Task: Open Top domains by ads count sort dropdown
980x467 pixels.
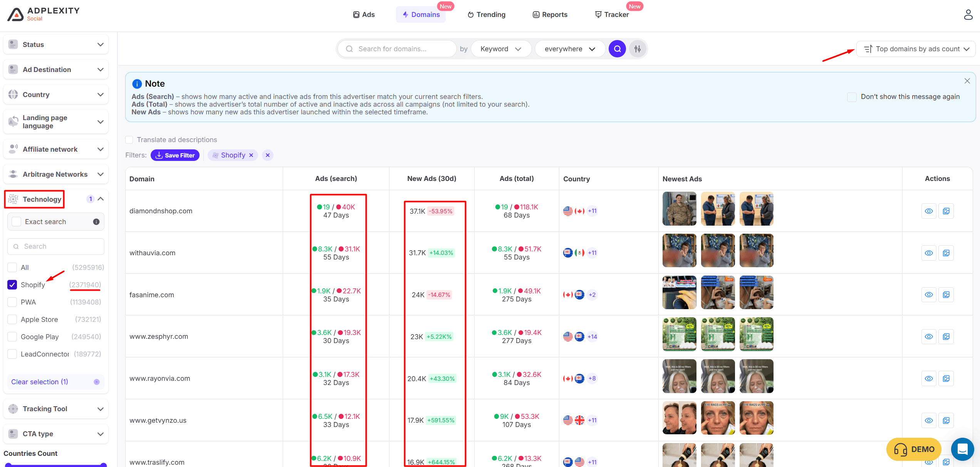Action: point(916,49)
